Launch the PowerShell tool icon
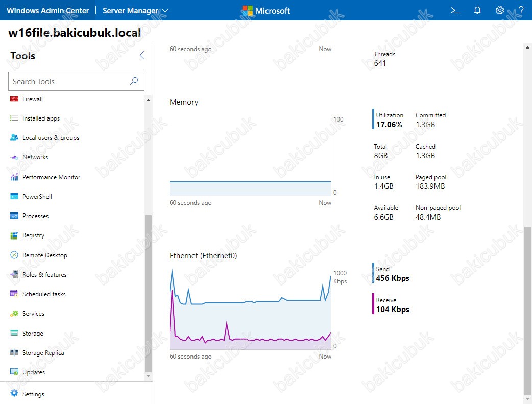This screenshot has height=404, width=532. point(14,196)
